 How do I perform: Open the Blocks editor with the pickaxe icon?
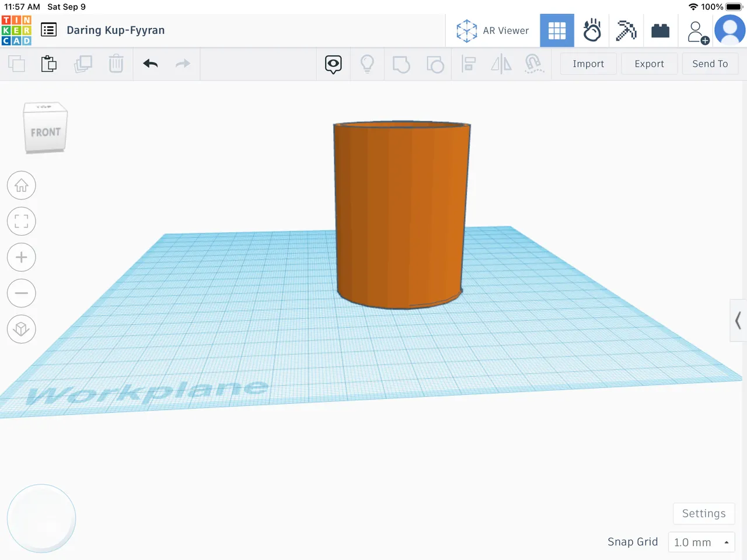tap(626, 30)
